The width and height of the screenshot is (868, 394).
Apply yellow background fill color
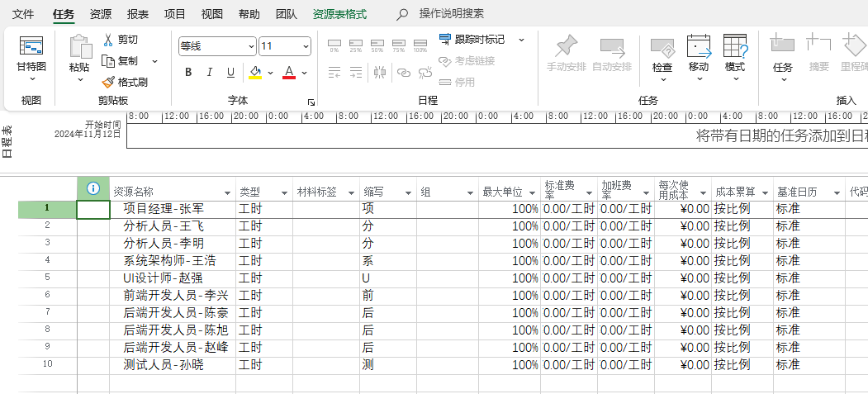255,73
